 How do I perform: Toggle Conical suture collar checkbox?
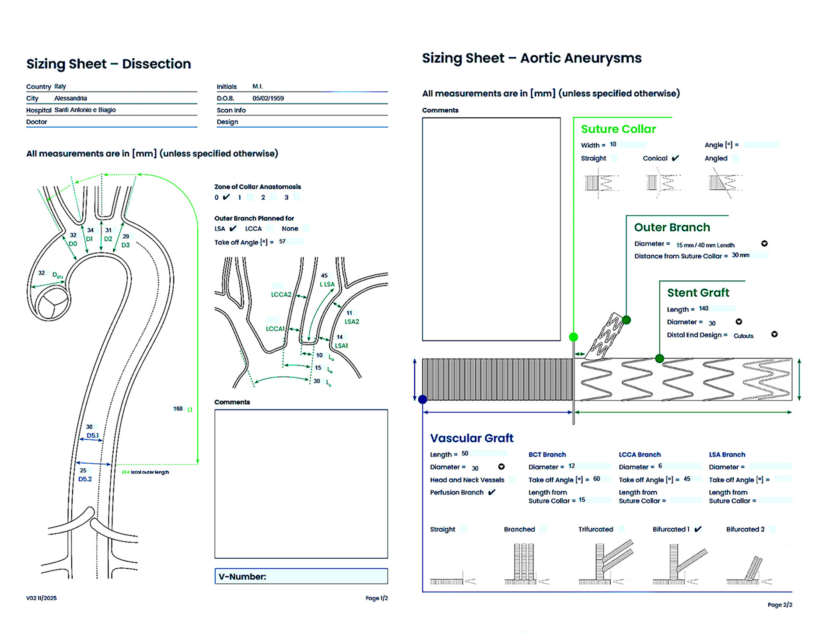675,158
